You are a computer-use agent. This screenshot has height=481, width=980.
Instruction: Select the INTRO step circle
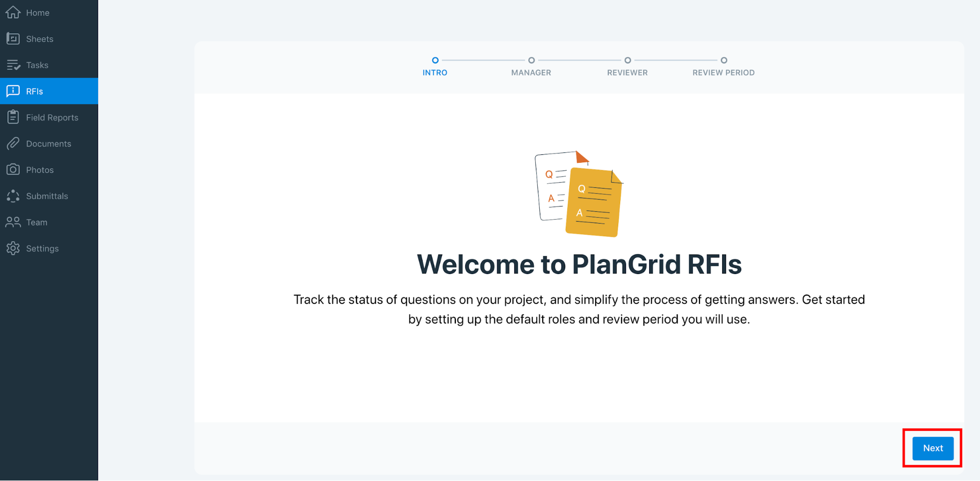tap(435, 60)
